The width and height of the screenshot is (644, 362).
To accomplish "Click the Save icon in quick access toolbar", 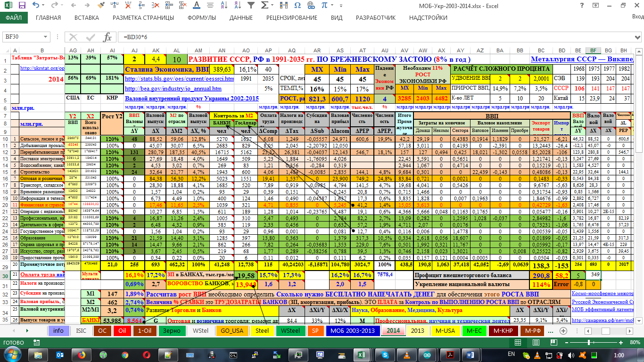I will click(x=22, y=6).
